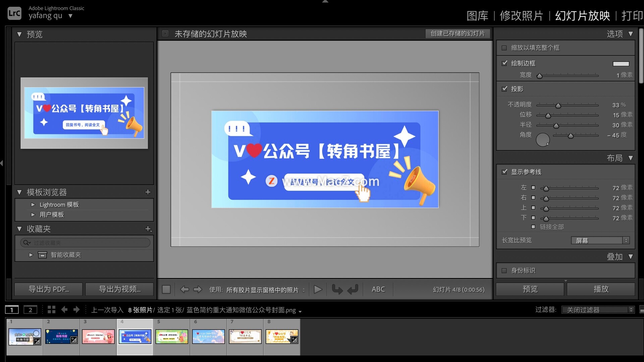Click 导出为 PDF button

click(x=49, y=289)
